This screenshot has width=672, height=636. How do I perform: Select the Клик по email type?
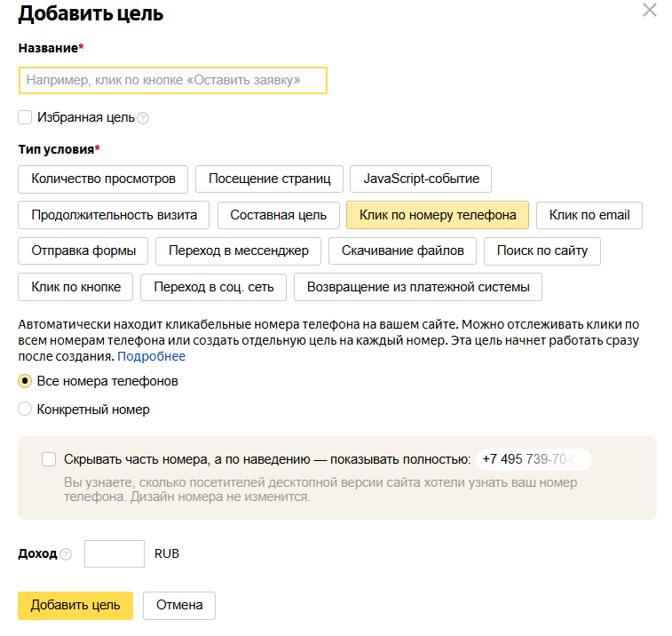point(589,215)
